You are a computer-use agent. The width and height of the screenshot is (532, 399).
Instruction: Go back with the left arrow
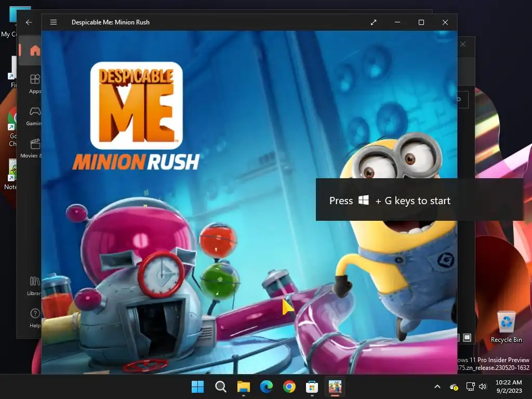tap(29, 22)
